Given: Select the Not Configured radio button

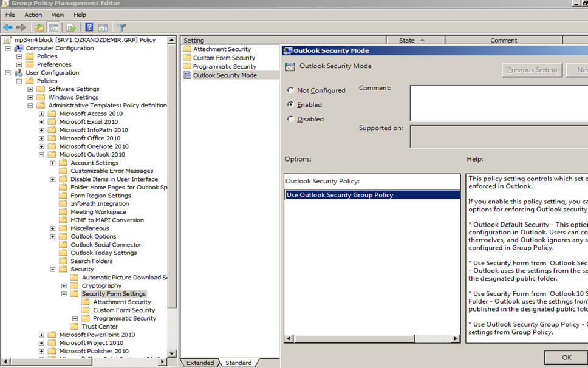Looking at the screenshot, I should pos(290,90).
